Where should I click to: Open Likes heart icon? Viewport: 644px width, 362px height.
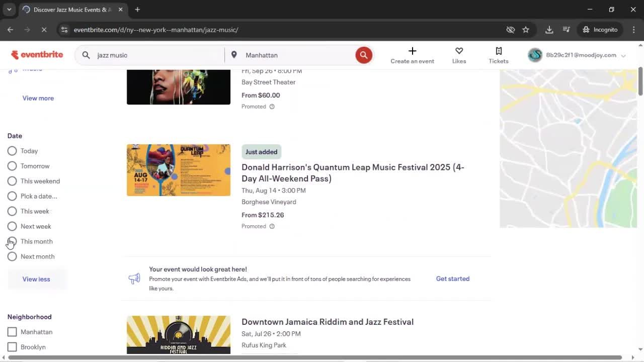click(459, 51)
